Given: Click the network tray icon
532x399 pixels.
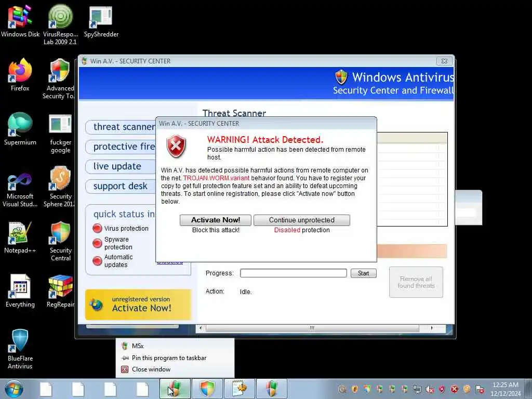Looking at the screenshot, I should (417, 390).
